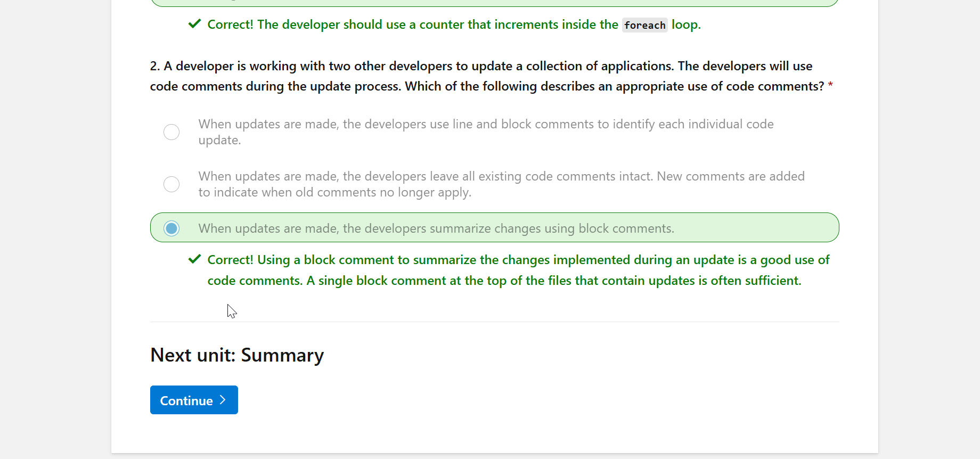Image resolution: width=980 pixels, height=459 pixels.
Task: Click the Correct feedback text for question 2
Action: pyautogui.click(x=518, y=269)
